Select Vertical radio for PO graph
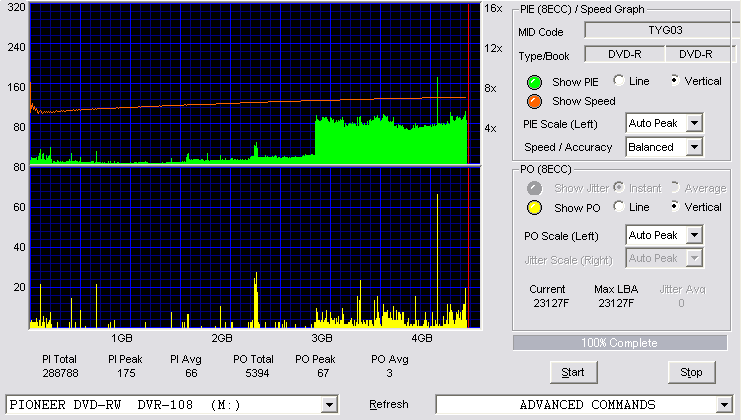Screen dimensions: 742x420 pos(674,206)
